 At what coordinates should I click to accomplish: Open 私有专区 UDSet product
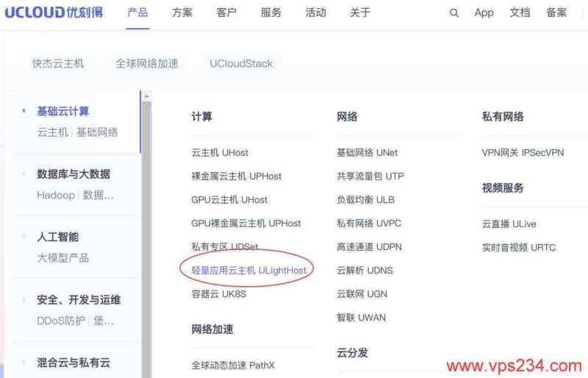225,246
